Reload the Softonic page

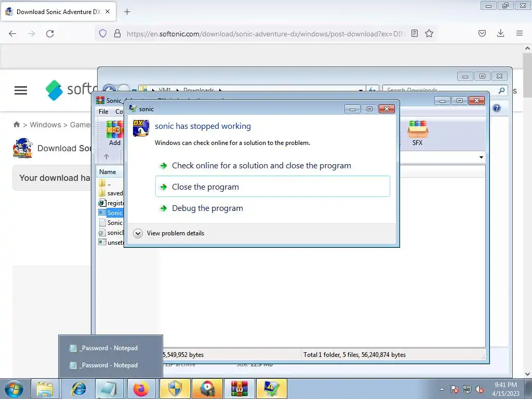(x=50, y=34)
